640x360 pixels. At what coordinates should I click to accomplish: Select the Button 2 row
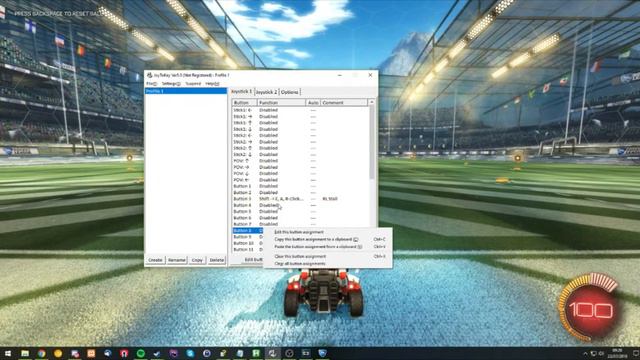[300, 192]
